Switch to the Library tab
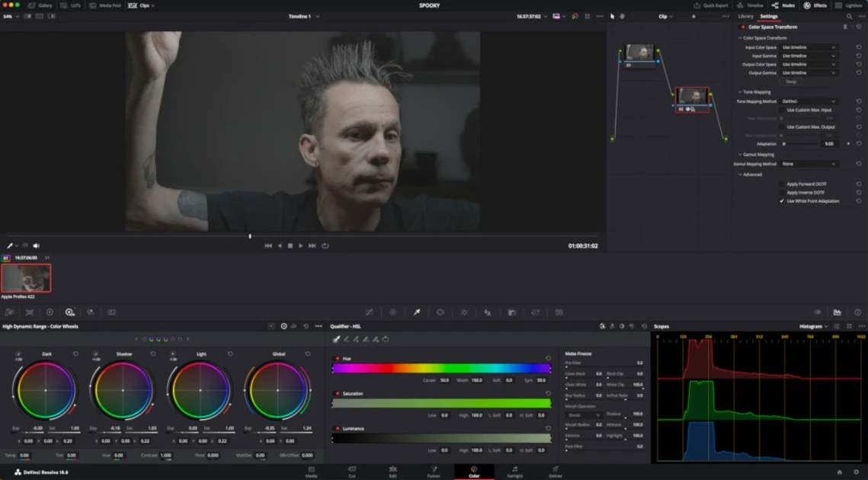 (745, 17)
